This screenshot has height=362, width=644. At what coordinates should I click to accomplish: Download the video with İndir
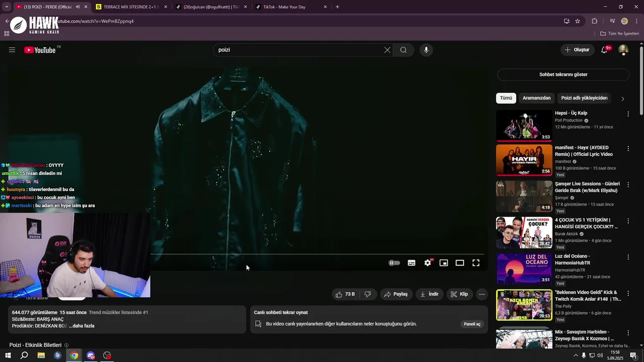429,294
